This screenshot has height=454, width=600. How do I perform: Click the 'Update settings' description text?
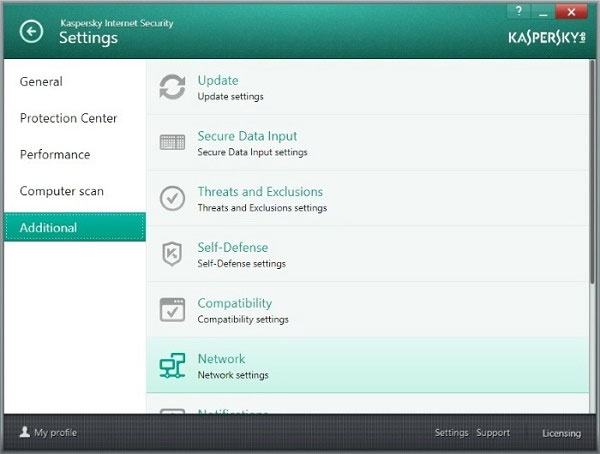[x=230, y=96]
